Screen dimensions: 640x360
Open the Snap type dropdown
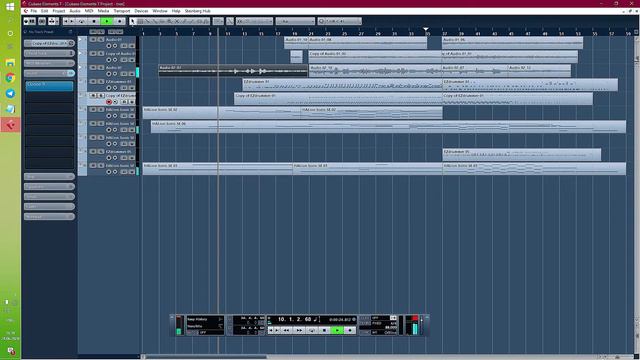pos(255,21)
